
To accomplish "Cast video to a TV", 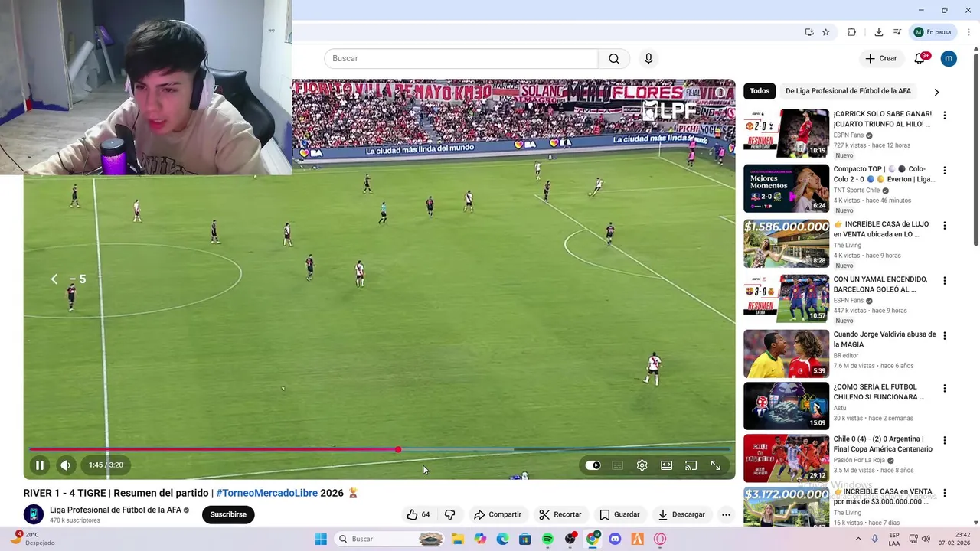I will tap(691, 465).
